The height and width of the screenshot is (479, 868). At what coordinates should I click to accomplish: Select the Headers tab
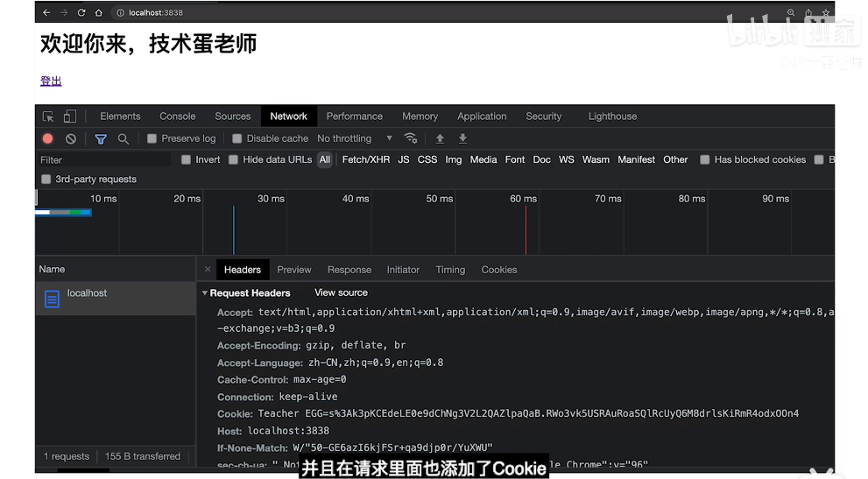click(x=243, y=270)
